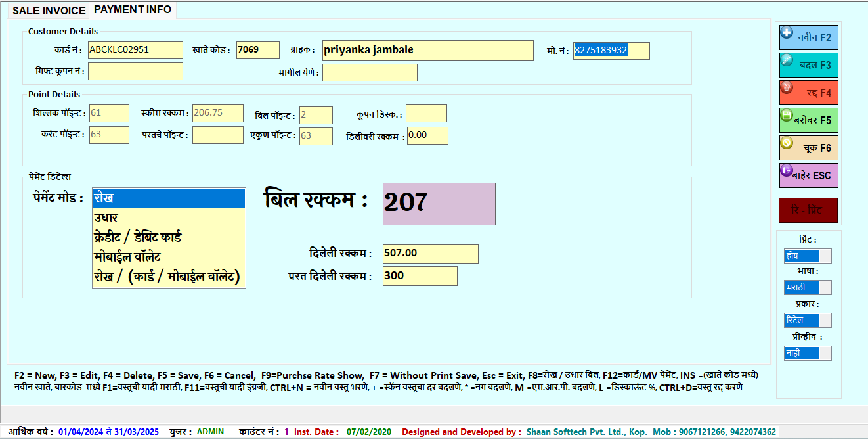This screenshot has height=439, width=868.
Task: Focus the गिफ्ट कूपन नं input field
Action: (135, 72)
